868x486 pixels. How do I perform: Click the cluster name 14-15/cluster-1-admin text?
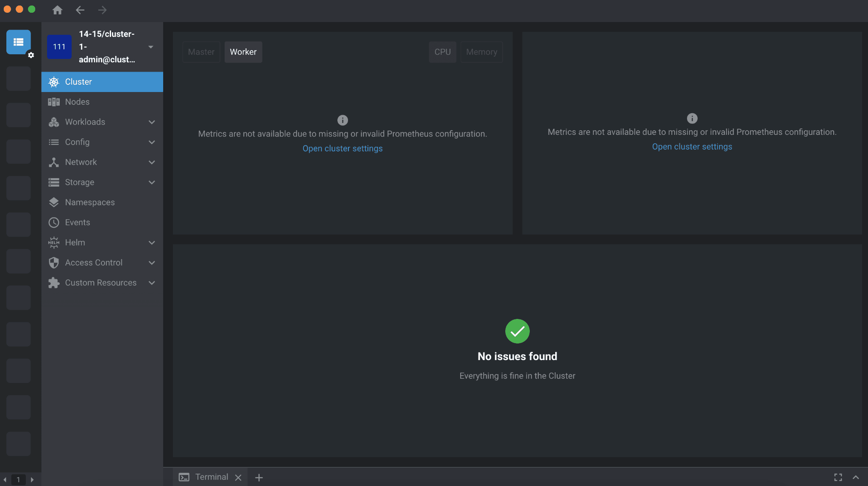coord(107,47)
